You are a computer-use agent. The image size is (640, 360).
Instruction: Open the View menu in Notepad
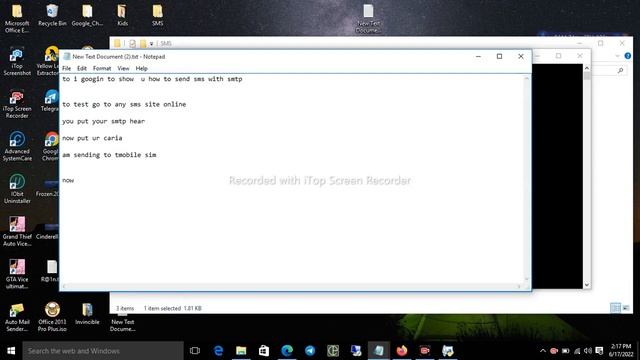123,69
